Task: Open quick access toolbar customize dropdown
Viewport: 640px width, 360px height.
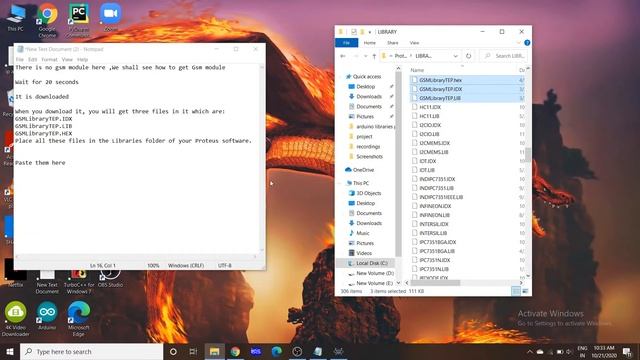Action: click(370, 32)
